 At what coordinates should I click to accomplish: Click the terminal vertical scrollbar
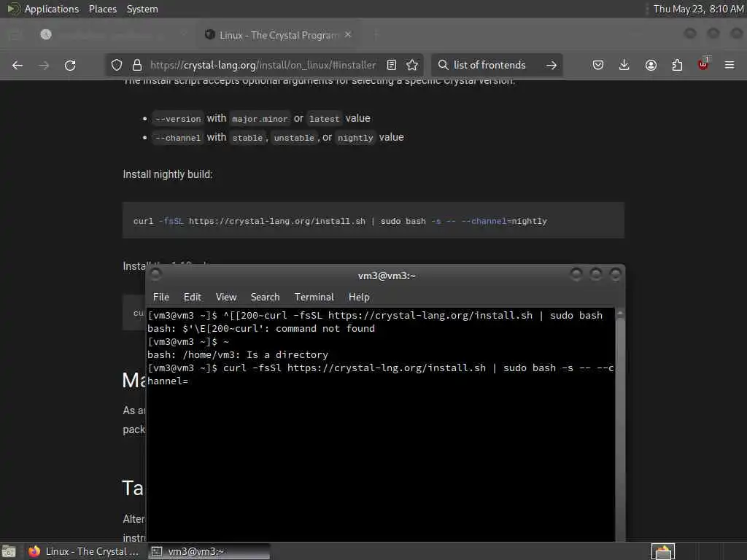620,424
